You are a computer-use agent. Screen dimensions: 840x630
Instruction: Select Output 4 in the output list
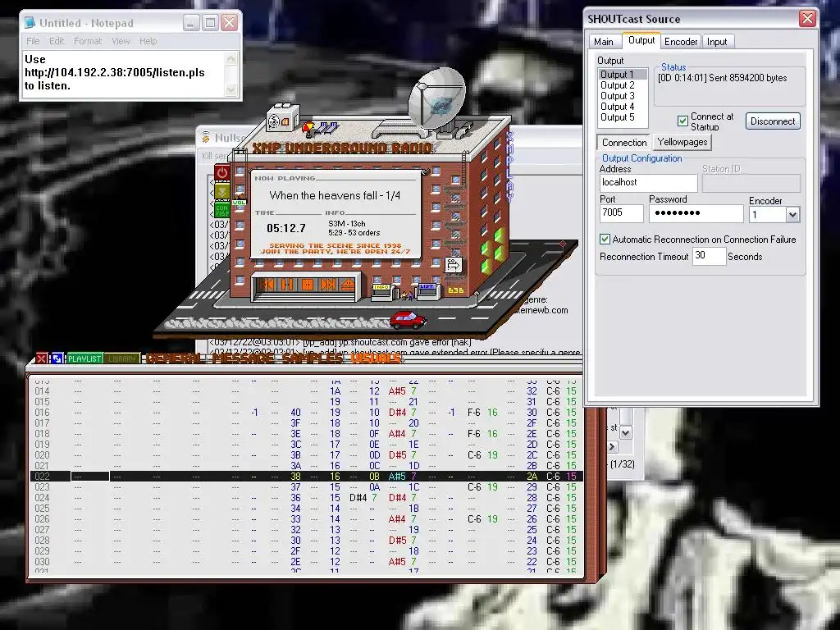(623, 107)
